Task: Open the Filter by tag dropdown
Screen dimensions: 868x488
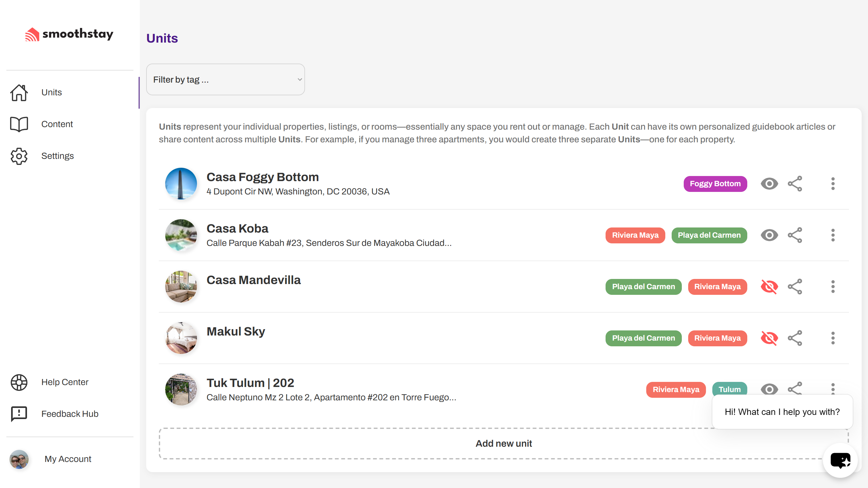Action: coord(226,79)
